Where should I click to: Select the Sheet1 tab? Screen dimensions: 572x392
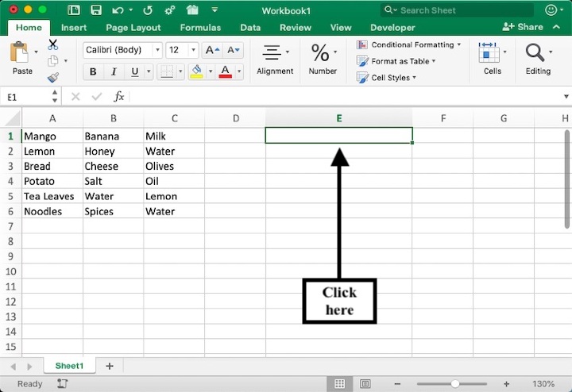69,366
